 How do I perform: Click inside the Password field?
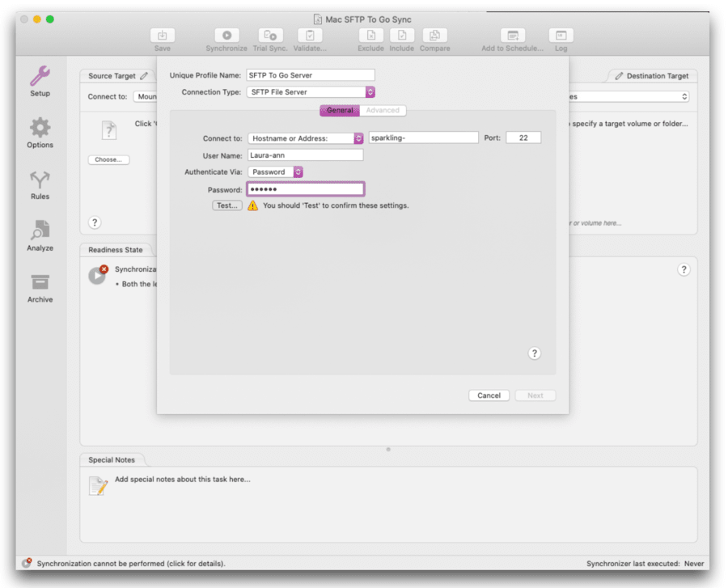pos(304,188)
